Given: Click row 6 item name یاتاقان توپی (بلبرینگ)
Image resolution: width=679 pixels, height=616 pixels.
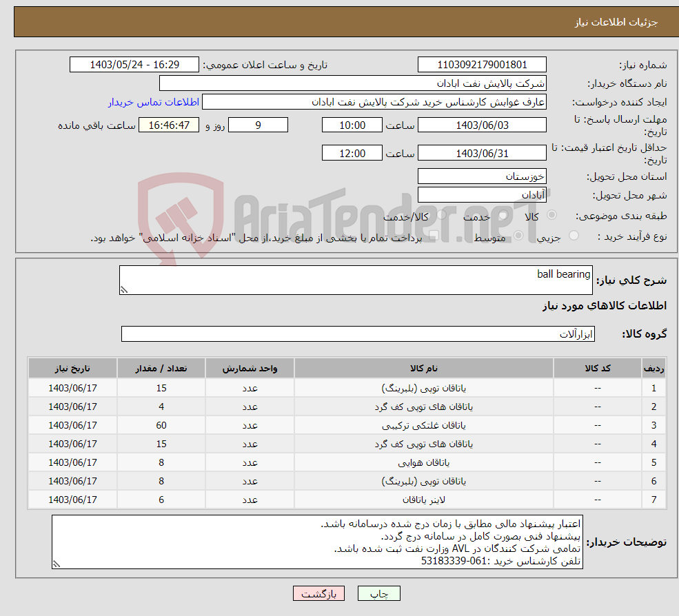Looking at the screenshot, I should [423, 481].
